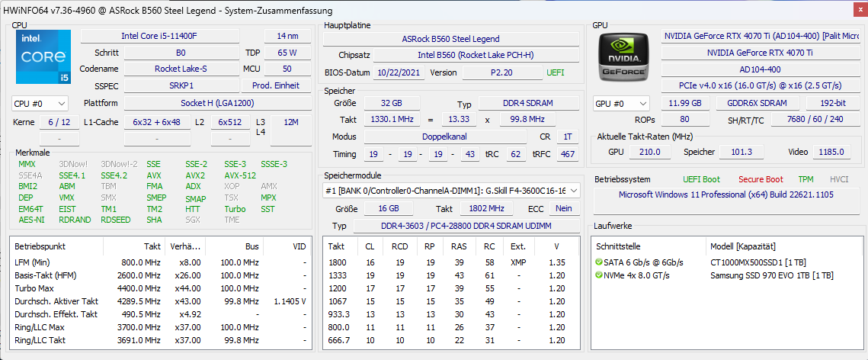Image resolution: width=868 pixels, height=360 pixels.
Task: Click the TPM status label
Action: tap(806, 179)
